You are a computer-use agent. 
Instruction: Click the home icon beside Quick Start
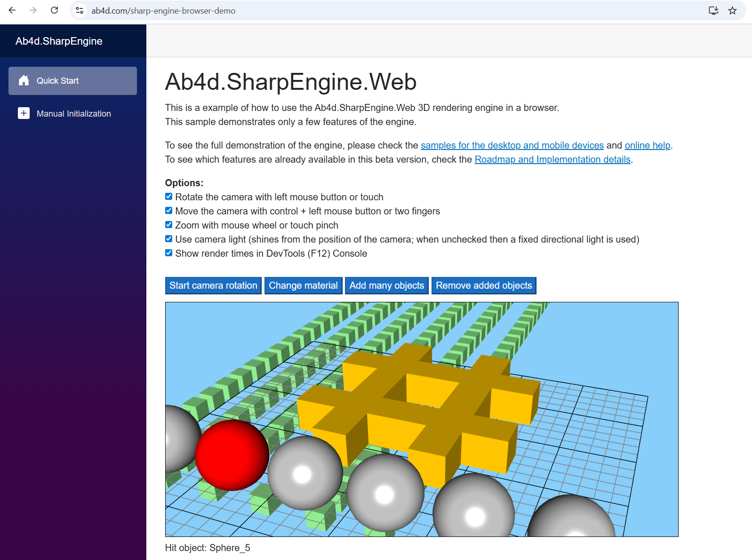pyautogui.click(x=24, y=80)
